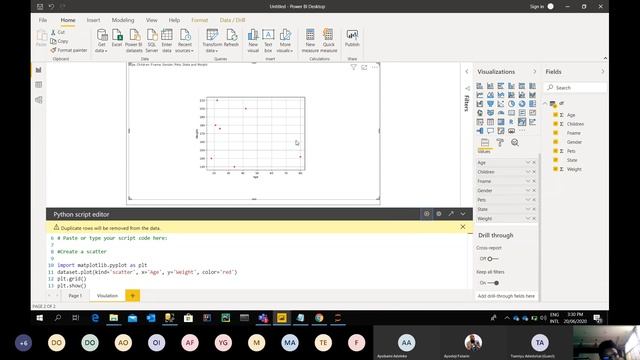The image size is (640, 360).
Task: Uncheck the Gender field checkbox
Action: point(555,142)
